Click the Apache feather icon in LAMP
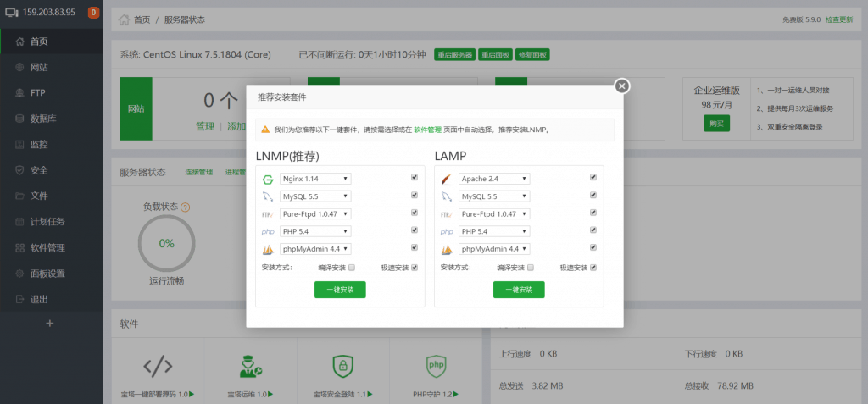The height and width of the screenshot is (404, 868). pos(447,180)
